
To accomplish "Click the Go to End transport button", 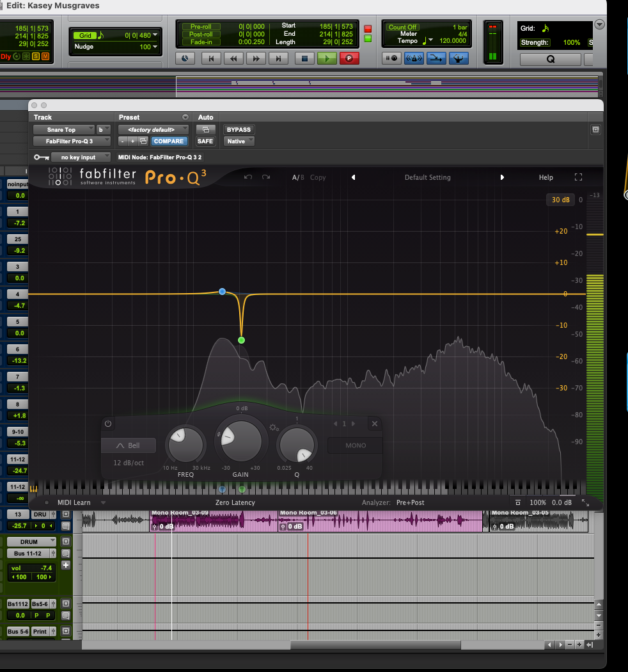I will click(x=278, y=58).
